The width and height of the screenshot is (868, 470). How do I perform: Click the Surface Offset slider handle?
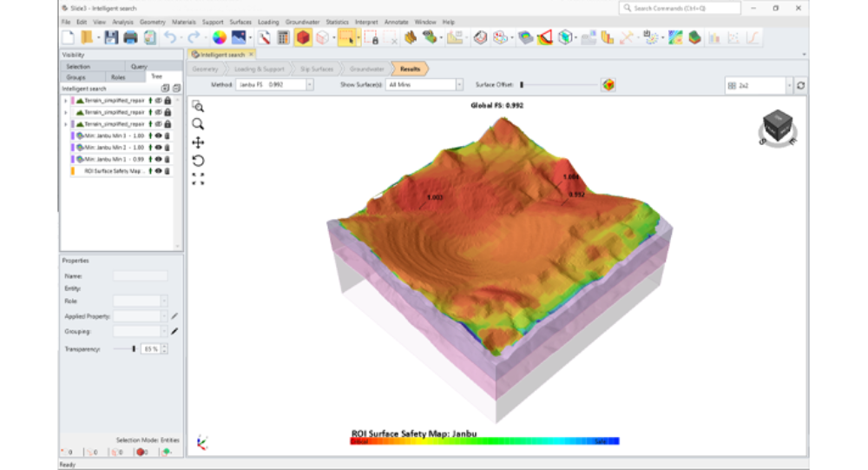pyautogui.click(x=521, y=85)
